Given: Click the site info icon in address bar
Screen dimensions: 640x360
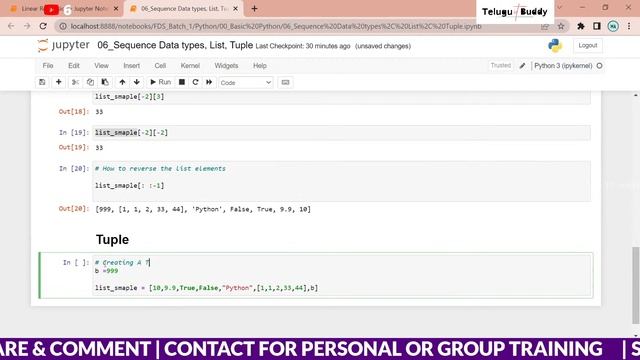Looking at the screenshot, I should [63, 26].
